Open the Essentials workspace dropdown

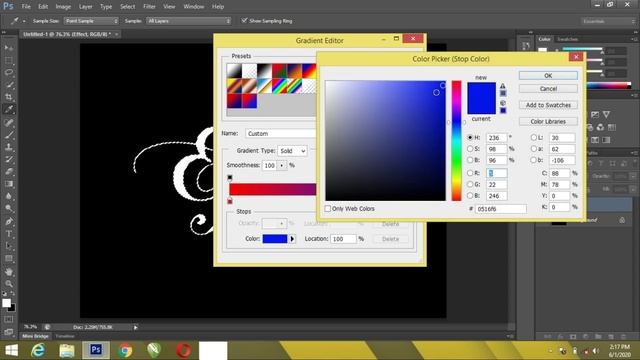pos(608,21)
